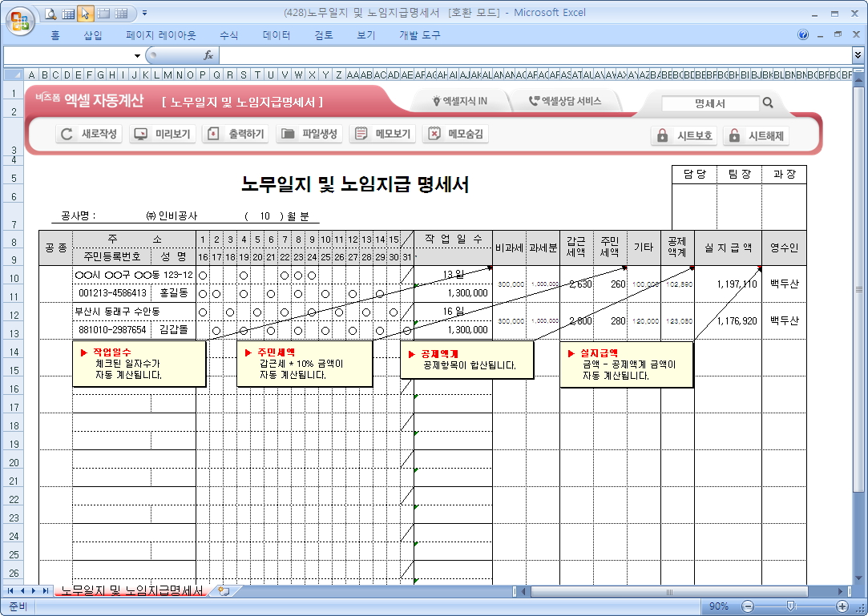
Task: Switch to the 데이터 ribbon tab
Action: click(x=277, y=35)
